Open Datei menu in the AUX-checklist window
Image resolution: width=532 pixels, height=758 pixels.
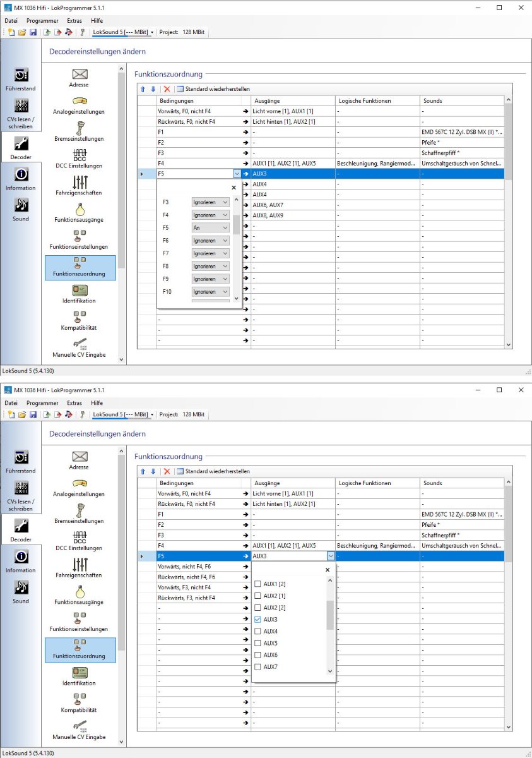tap(11, 403)
